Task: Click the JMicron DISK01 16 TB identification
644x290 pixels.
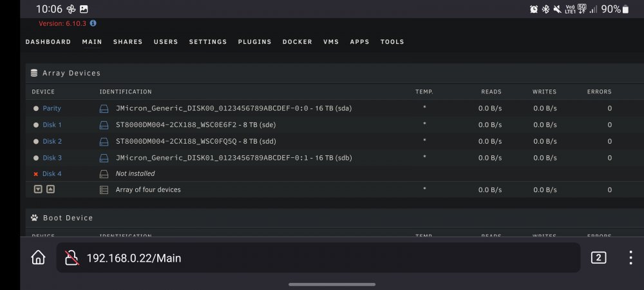Action: (234, 158)
